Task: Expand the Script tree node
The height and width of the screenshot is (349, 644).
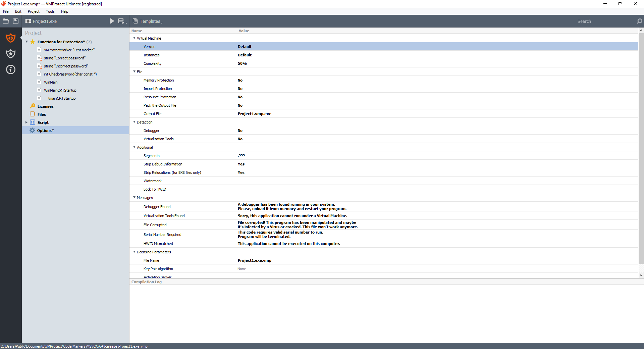Action: coord(26,122)
